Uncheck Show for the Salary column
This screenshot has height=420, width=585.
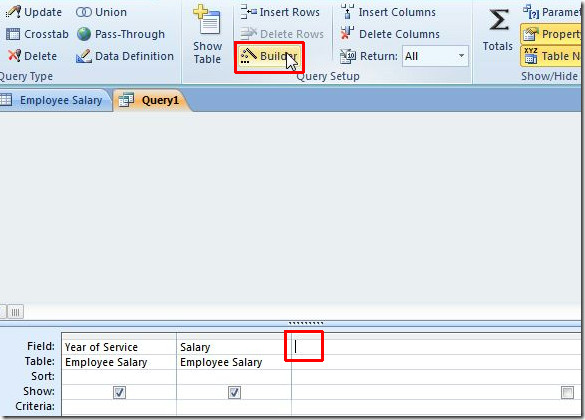[234, 392]
